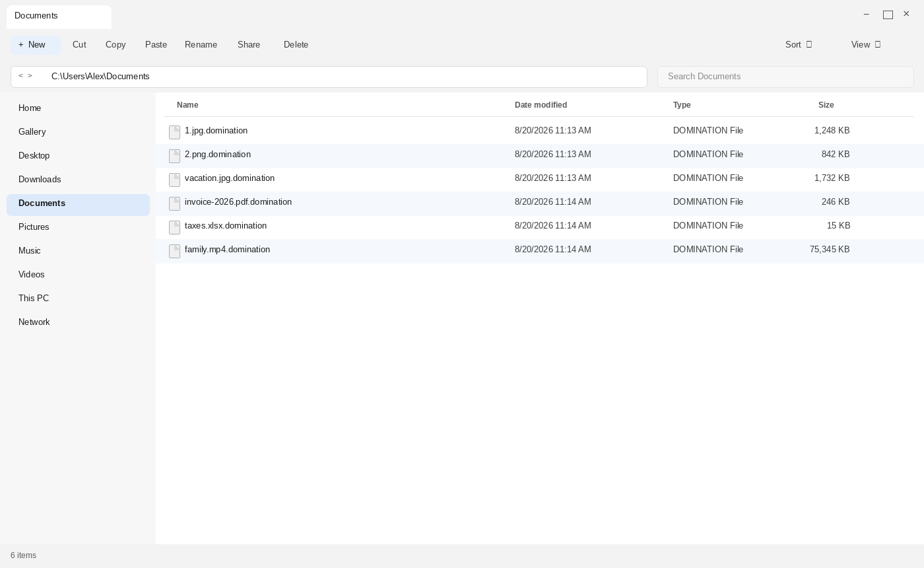
Task: Open the View dropdown
Action: [866, 45]
